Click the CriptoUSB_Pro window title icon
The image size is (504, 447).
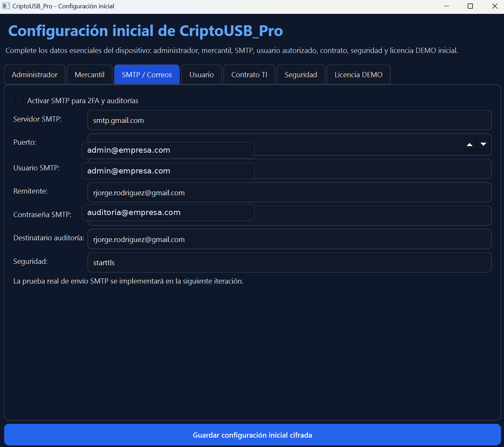pos(6,6)
